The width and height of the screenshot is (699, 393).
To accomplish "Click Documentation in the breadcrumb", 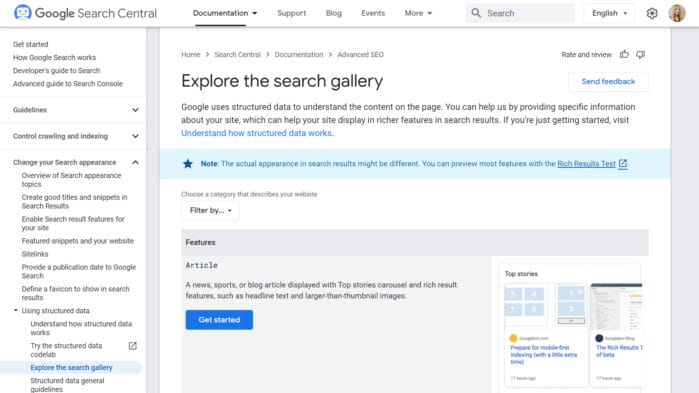I will pos(299,54).
